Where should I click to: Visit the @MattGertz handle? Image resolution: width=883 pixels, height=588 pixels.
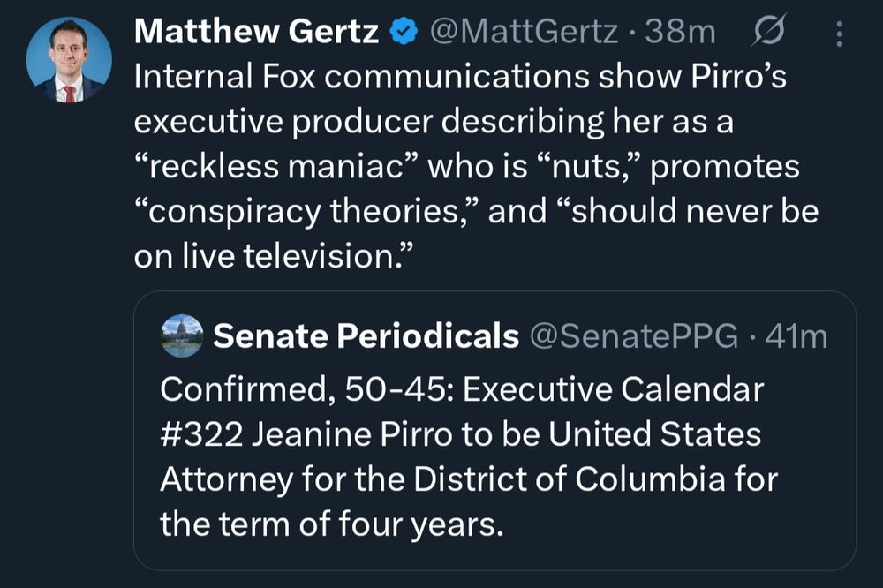524,32
